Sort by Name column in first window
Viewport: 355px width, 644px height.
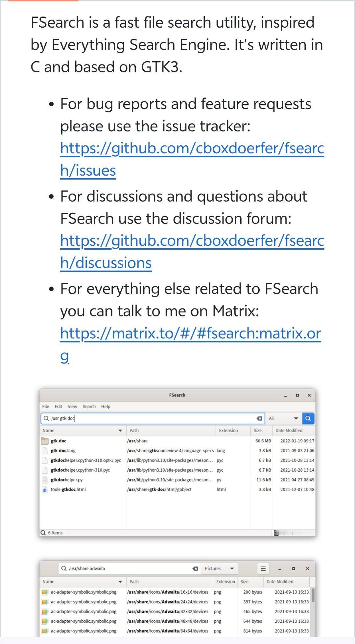pyautogui.click(x=83, y=431)
